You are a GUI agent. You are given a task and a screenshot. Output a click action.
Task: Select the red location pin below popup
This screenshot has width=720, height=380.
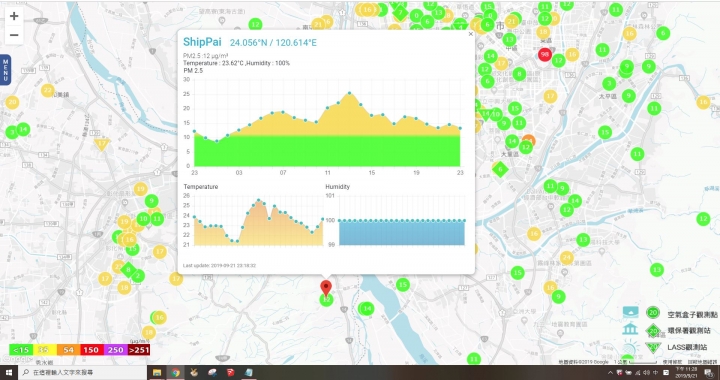(x=326, y=288)
